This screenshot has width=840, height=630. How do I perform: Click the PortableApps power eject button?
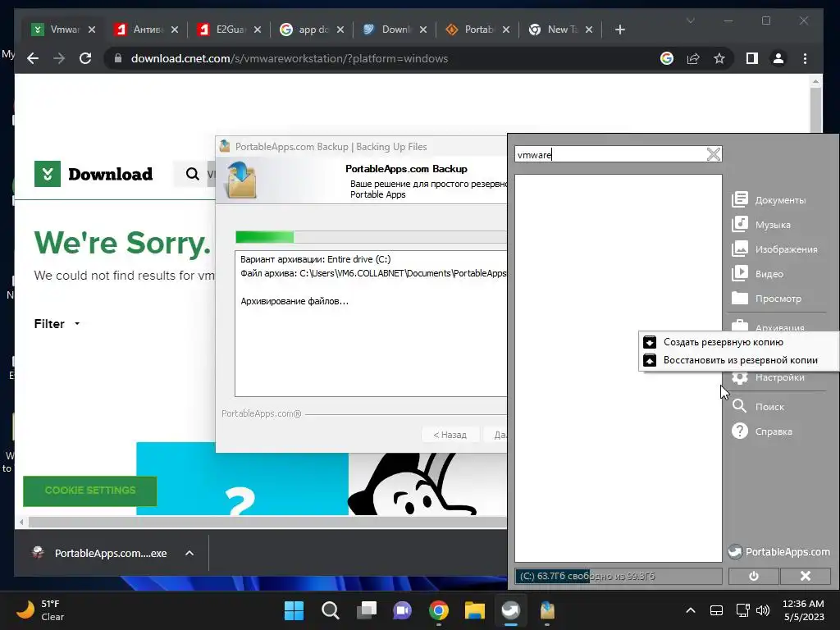(753, 576)
